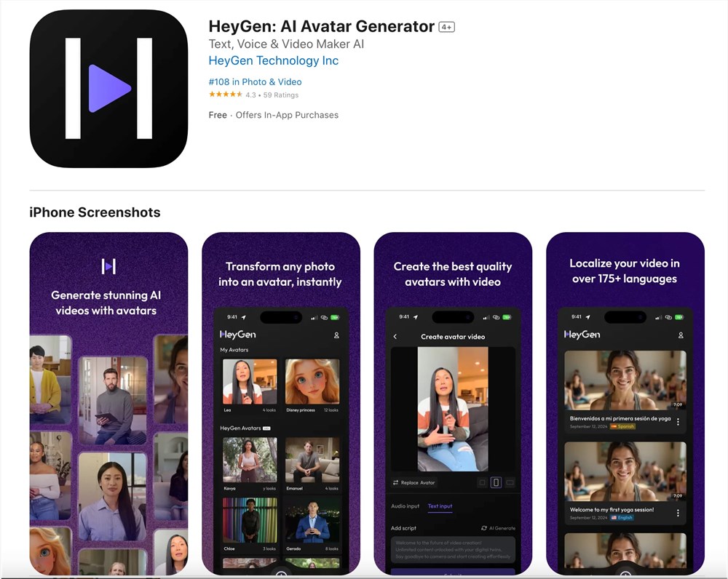Viewport: 728px width, 579px height.
Task: Select the Kavya avatar thumbnail
Action: [x=250, y=460]
